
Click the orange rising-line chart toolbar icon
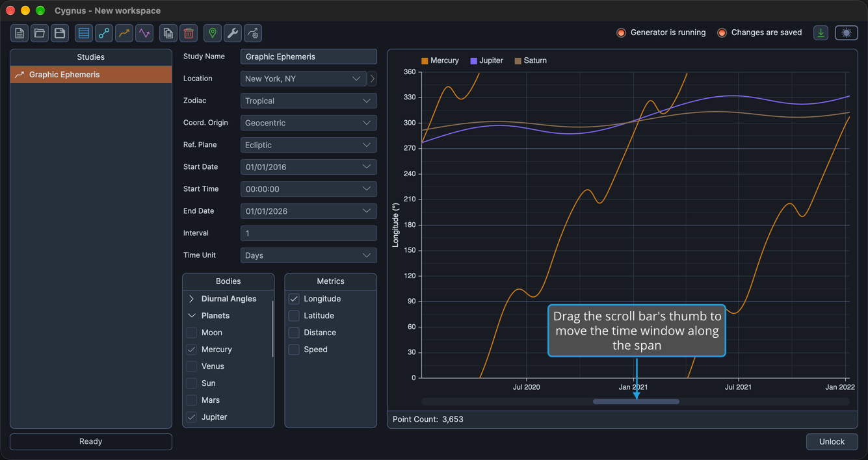click(x=124, y=33)
